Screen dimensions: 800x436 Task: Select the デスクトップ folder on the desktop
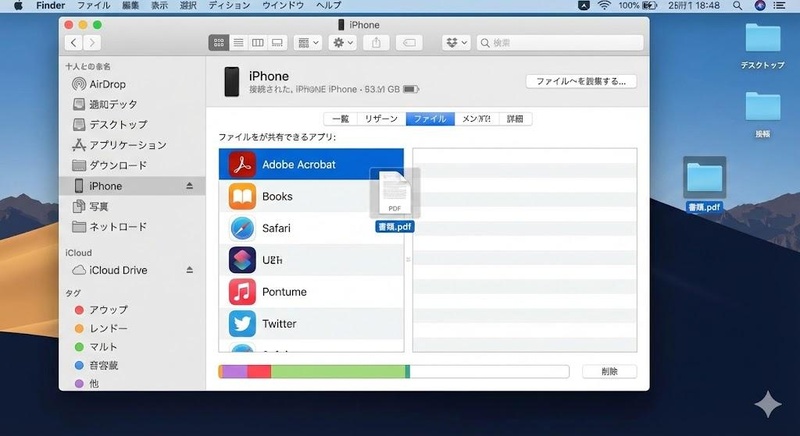[763, 46]
